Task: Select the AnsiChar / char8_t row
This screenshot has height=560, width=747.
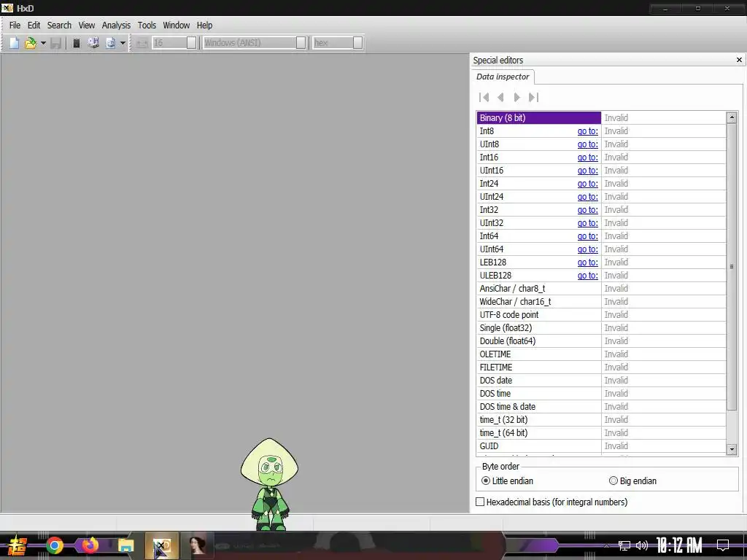Action: [x=601, y=289]
